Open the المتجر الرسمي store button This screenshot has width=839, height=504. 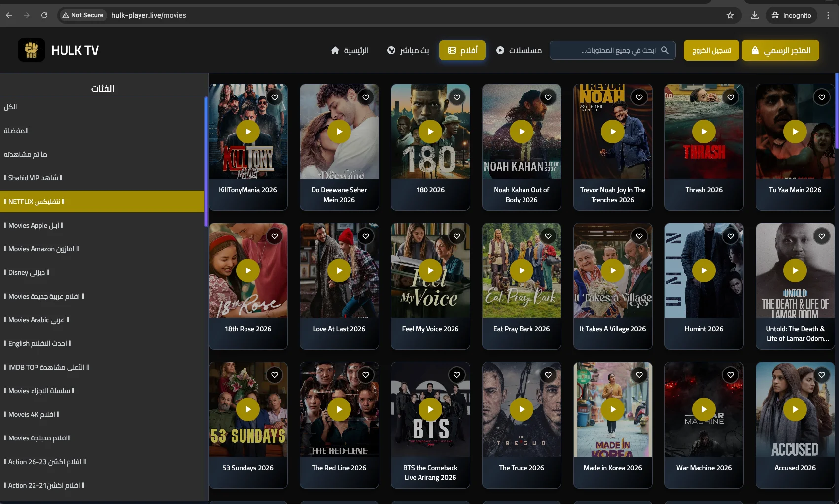click(781, 50)
